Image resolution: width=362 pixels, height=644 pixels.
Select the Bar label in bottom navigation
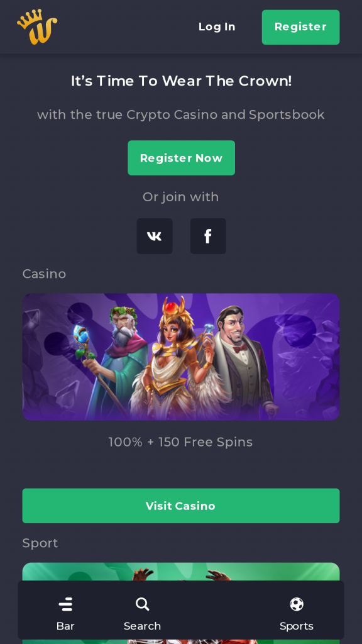point(65,626)
